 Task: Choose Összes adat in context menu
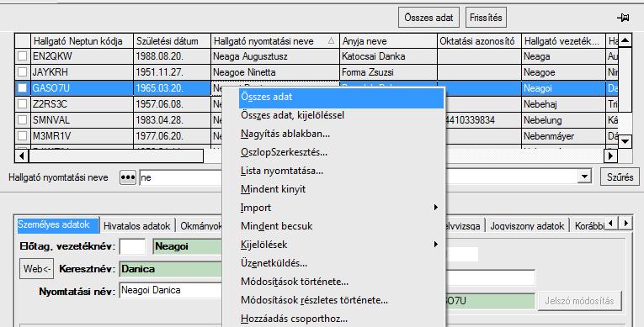point(341,97)
